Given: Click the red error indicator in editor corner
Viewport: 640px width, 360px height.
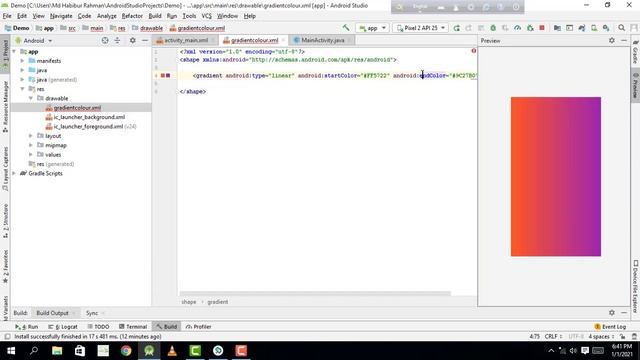Looking at the screenshot, I should [473, 51].
